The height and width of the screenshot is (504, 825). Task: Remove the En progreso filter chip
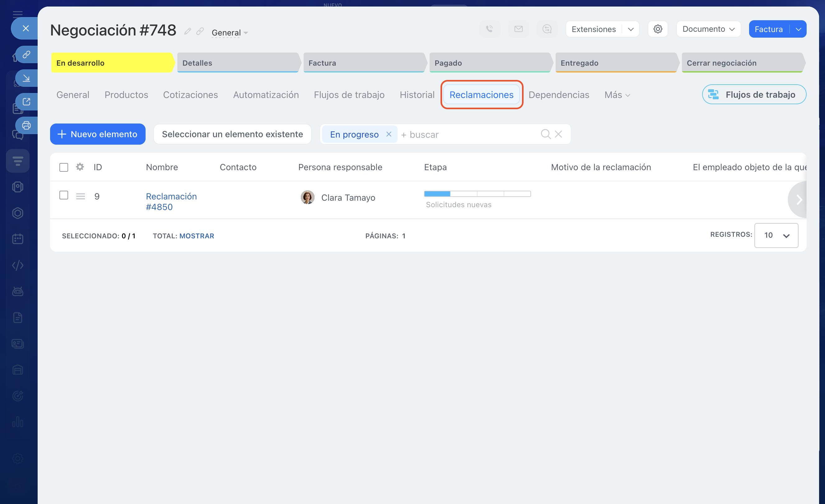389,134
